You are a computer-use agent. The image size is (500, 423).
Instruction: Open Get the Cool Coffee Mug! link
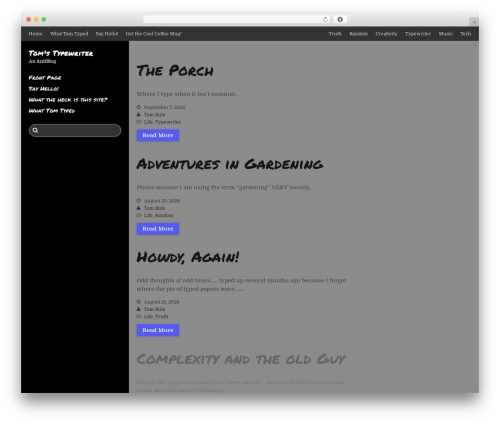coord(153,34)
